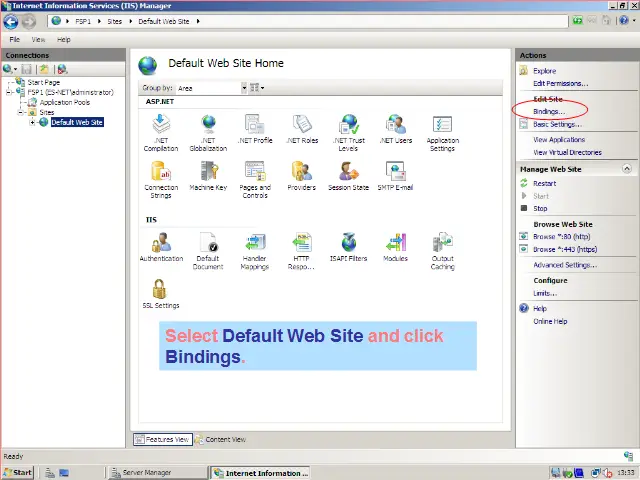
Task: Stop the web site
Action: coord(540,209)
